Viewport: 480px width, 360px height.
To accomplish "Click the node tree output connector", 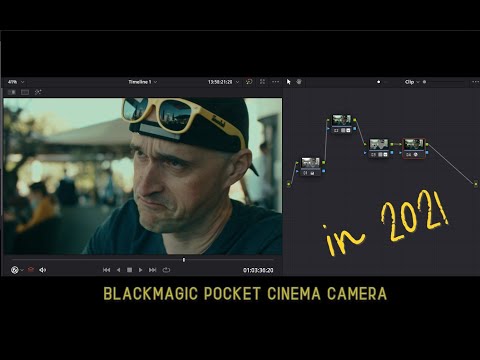I will click(x=476, y=183).
